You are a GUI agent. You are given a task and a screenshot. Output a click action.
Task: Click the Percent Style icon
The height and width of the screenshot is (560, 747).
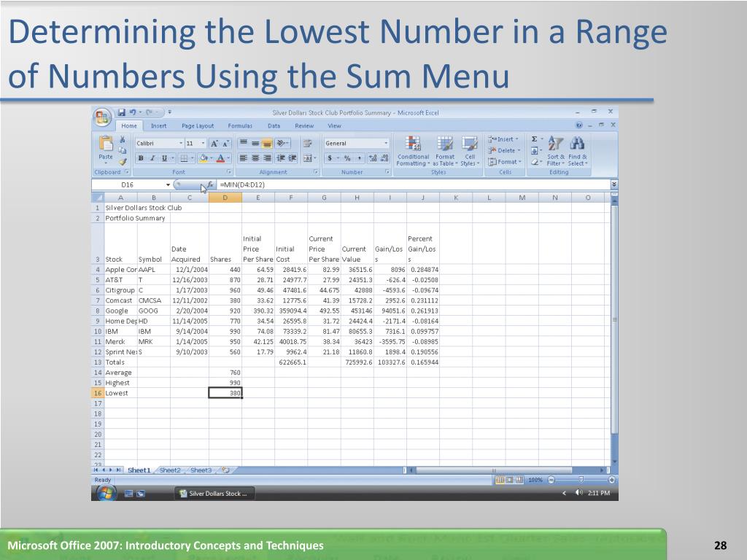tap(347, 158)
